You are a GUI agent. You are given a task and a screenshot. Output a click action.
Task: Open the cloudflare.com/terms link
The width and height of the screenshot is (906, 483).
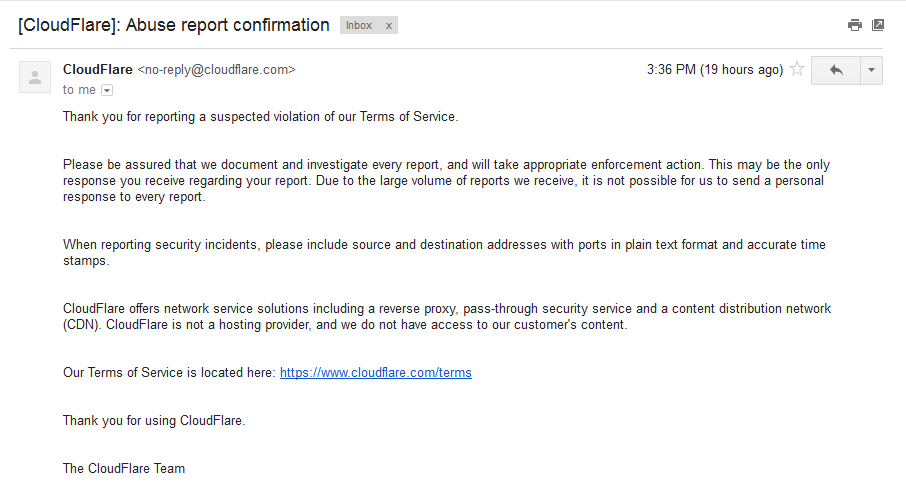pos(375,373)
